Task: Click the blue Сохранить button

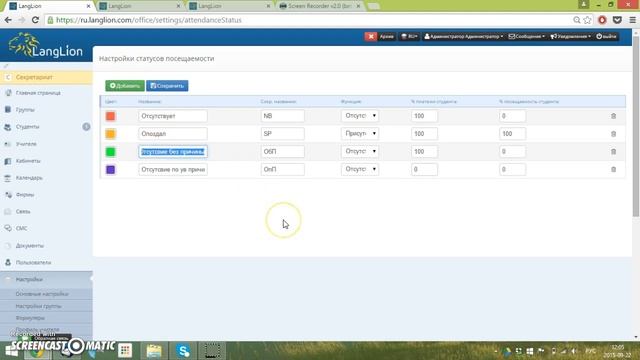Action: pyautogui.click(x=167, y=86)
